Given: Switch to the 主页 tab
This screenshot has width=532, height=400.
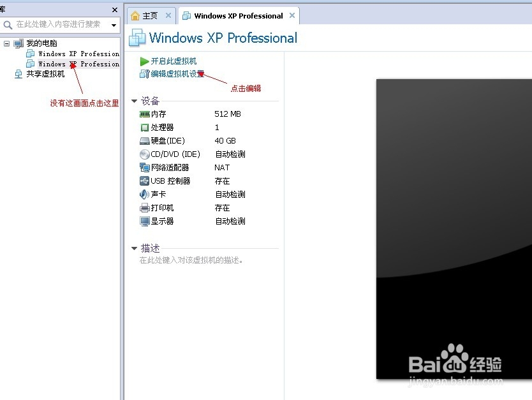Looking at the screenshot, I should [150, 16].
